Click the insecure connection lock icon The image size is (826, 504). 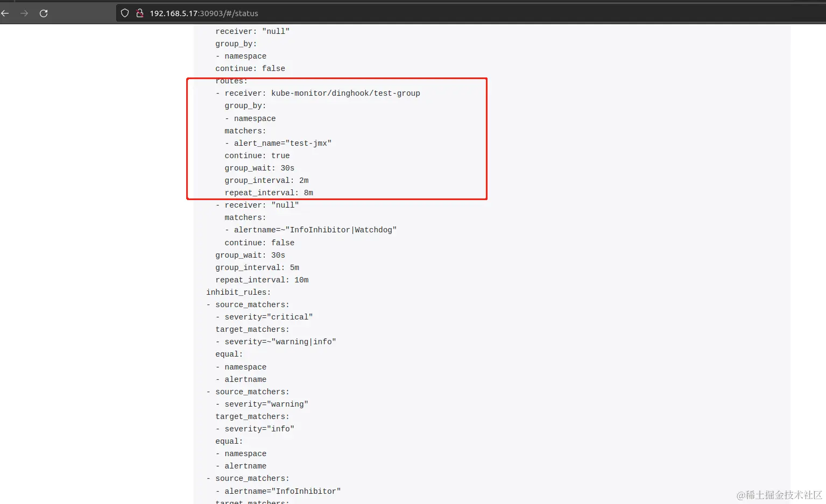(139, 13)
